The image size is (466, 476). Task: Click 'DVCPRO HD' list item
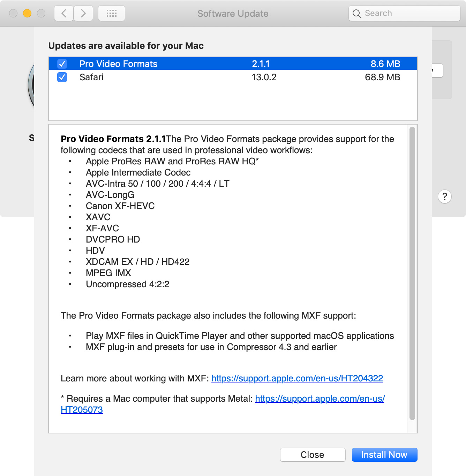[x=113, y=239]
